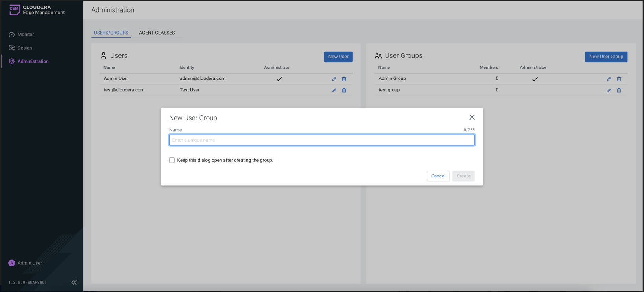This screenshot has height=292, width=644.
Task: Click trash icon for test@cloudera.com user
Action: point(344,91)
